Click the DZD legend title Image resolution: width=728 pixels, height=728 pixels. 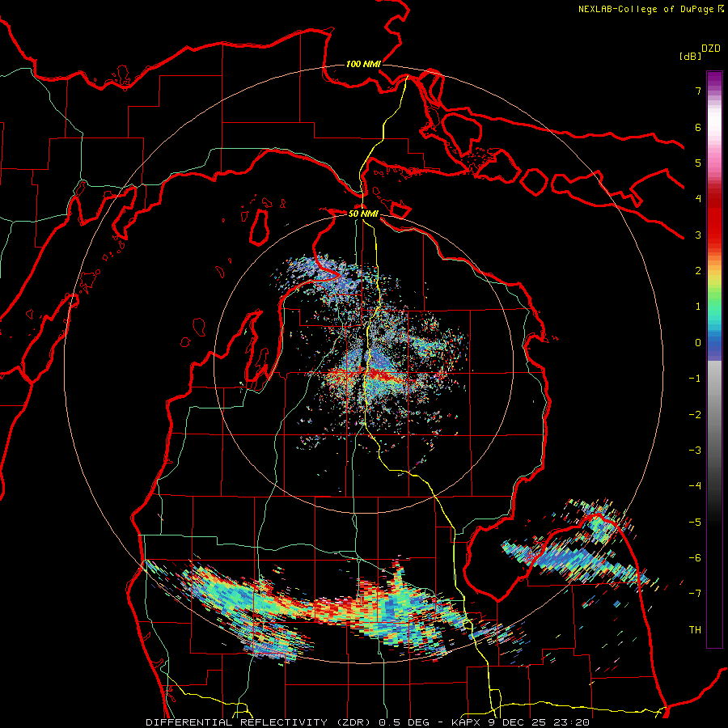pyautogui.click(x=711, y=49)
